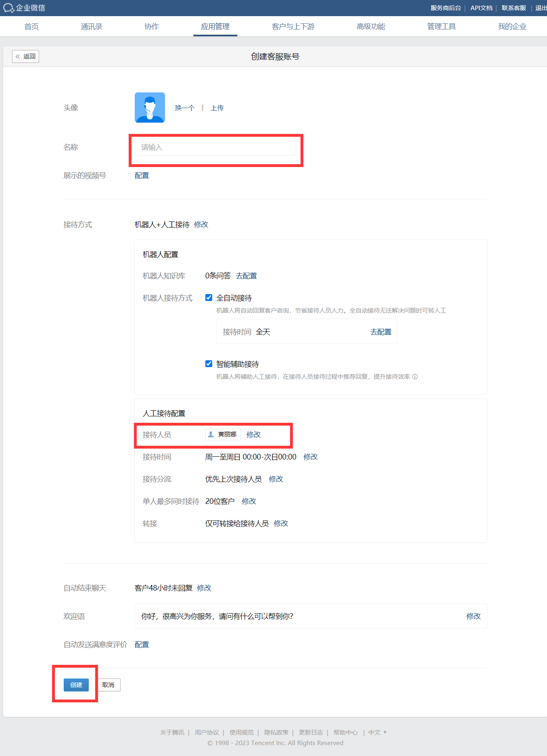
Task: Click 修改 next to 接待方式
Action: [201, 224]
